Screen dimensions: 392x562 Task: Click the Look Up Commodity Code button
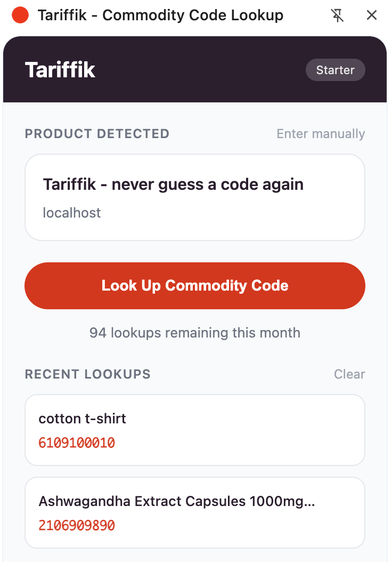point(195,286)
